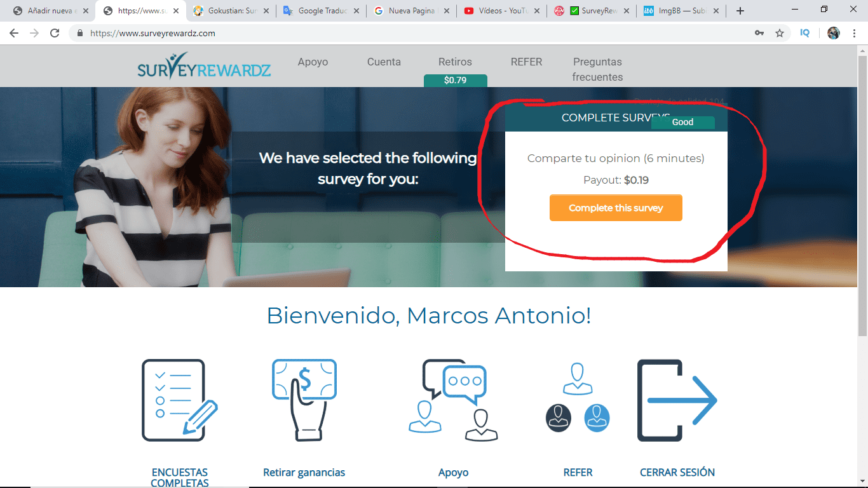868x488 pixels.
Task: Click the Good quality badge
Action: click(683, 122)
